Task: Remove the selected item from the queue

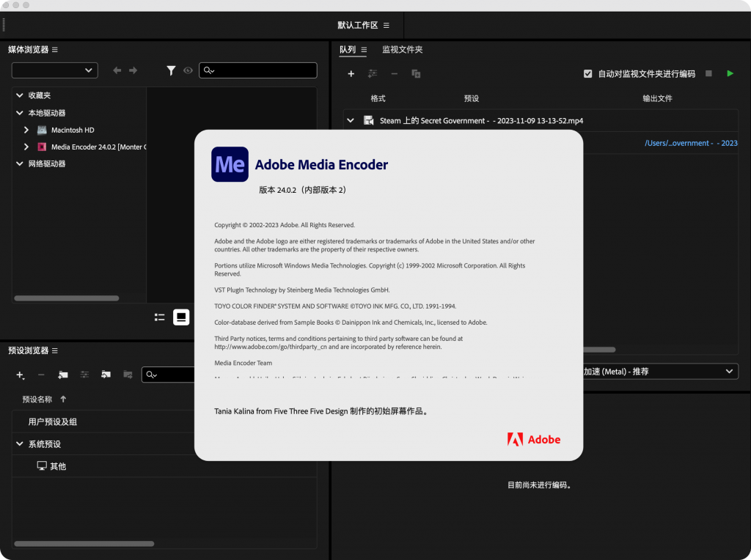Action: coord(394,74)
